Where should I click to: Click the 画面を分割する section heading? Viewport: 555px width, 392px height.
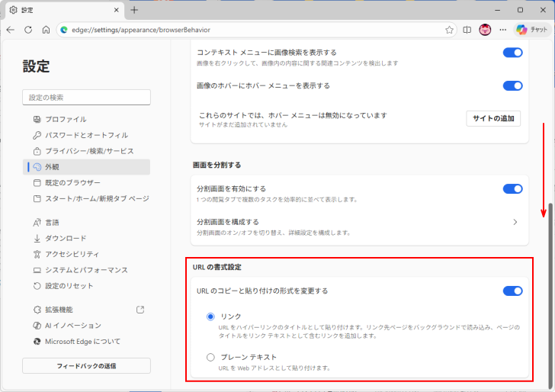click(x=217, y=165)
